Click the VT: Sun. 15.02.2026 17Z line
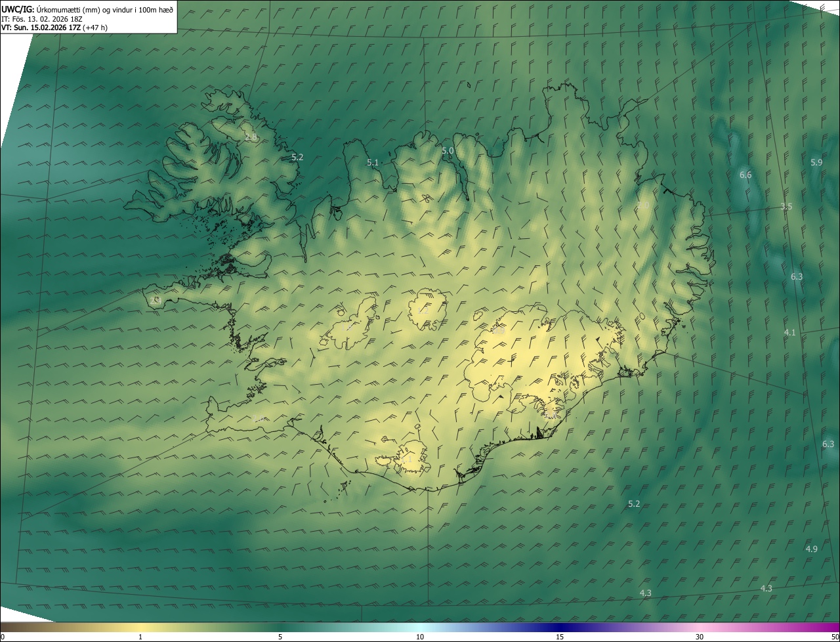This screenshot has height=642, width=840. (x=54, y=28)
